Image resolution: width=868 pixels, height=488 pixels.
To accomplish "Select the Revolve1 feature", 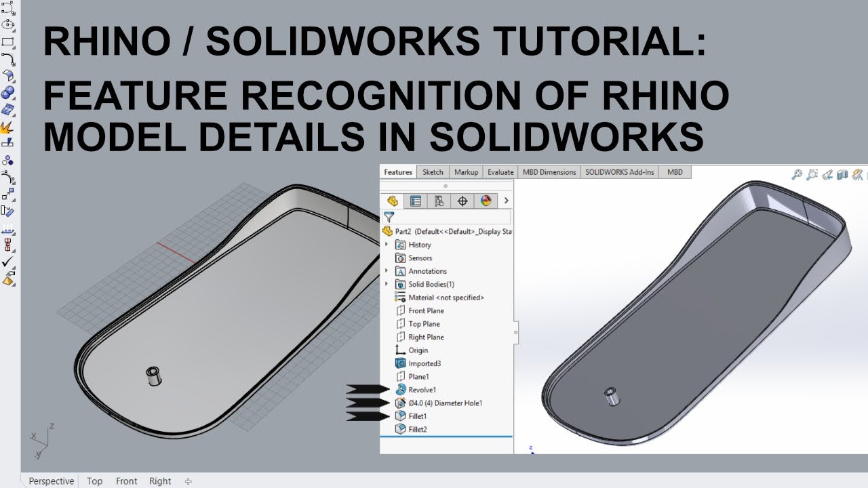I will pyautogui.click(x=416, y=390).
